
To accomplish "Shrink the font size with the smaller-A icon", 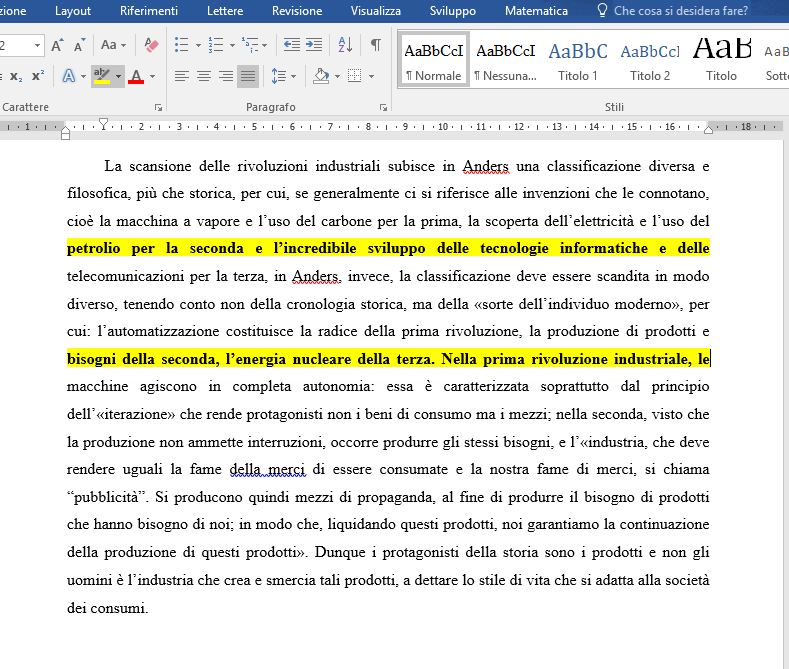I will coord(80,45).
